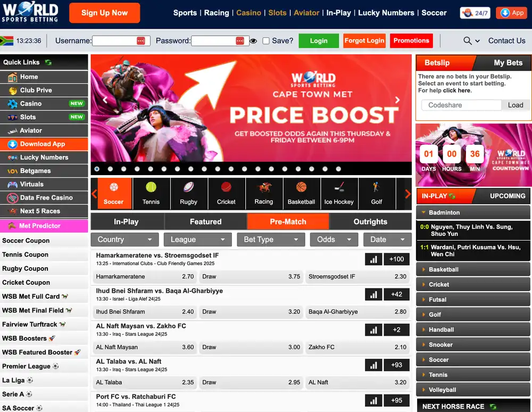Open Cape Town Met countdown banner
The width and height of the screenshot is (532, 412).
(473, 155)
